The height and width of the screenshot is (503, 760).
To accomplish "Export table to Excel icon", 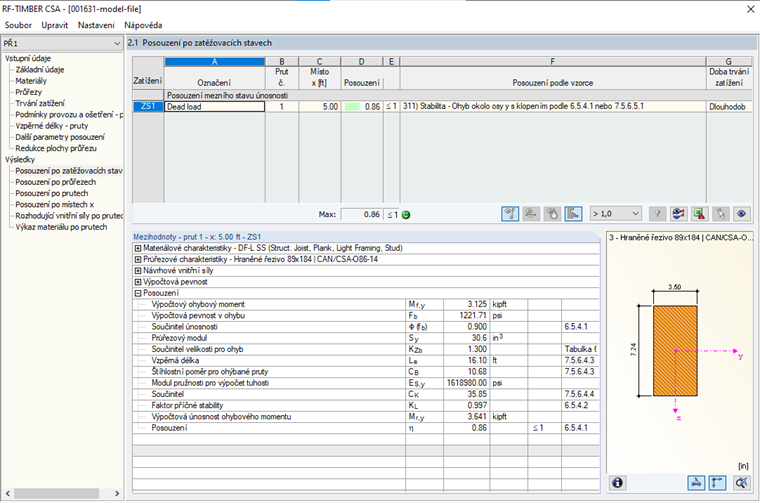I will [699, 214].
